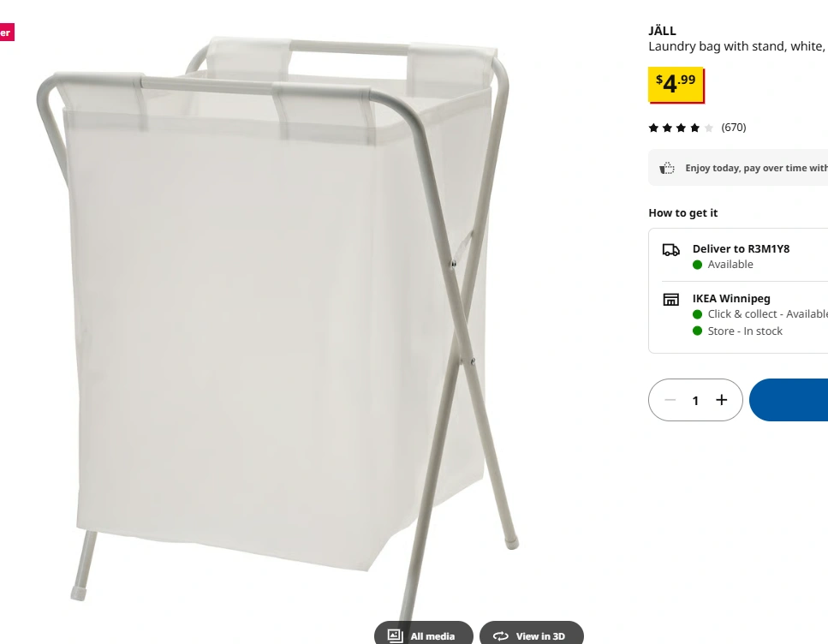Click the pay-over-time basket icon
Screen dimensions: 828x644
[667, 168]
